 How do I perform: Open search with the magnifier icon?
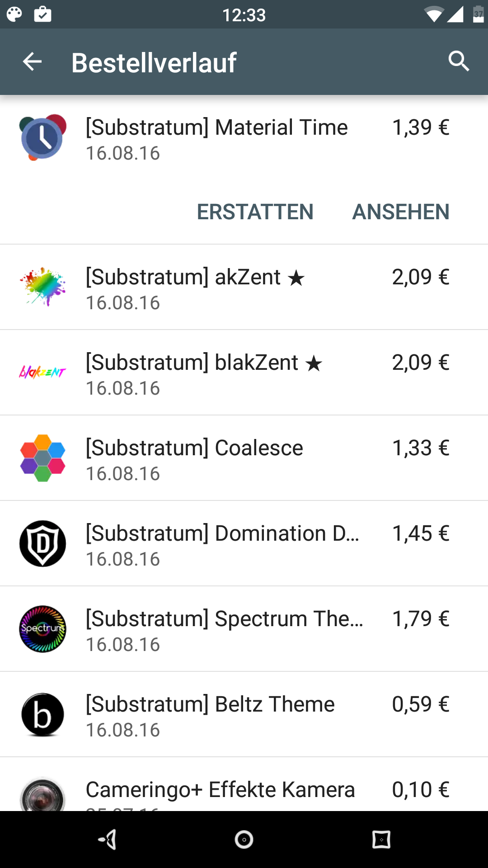pyautogui.click(x=459, y=61)
